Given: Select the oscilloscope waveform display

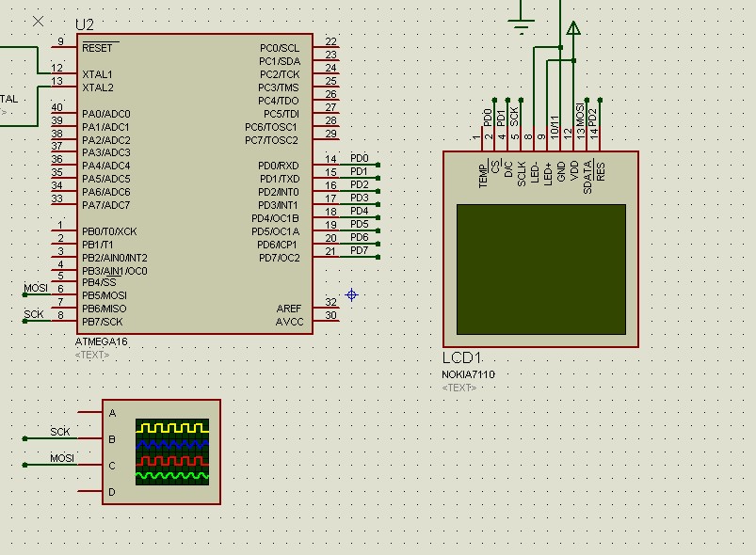Looking at the screenshot, I should tap(172, 452).
